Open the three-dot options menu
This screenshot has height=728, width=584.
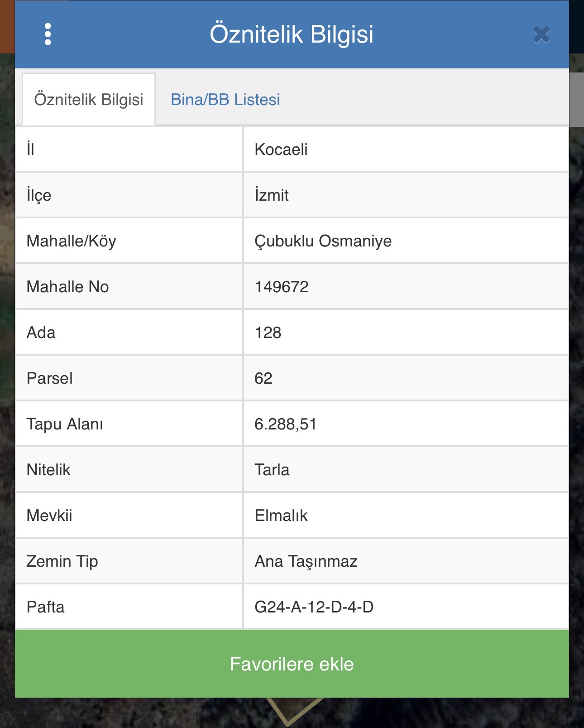coord(48,34)
